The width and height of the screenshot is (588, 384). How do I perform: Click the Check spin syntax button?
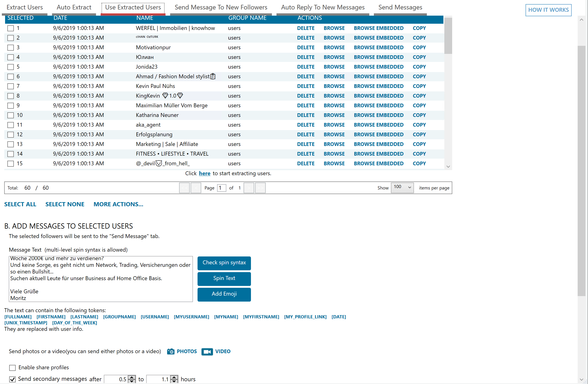click(x=224, y=263)
